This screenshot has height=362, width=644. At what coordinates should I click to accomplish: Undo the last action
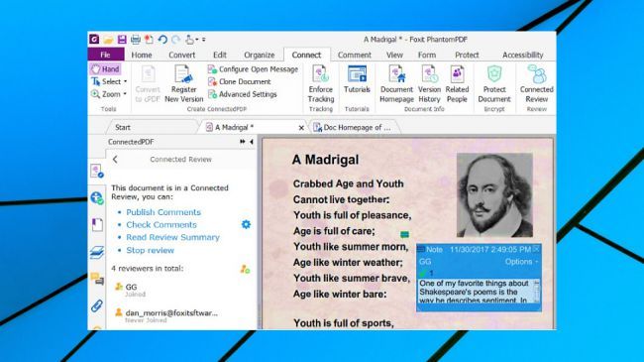162,40
